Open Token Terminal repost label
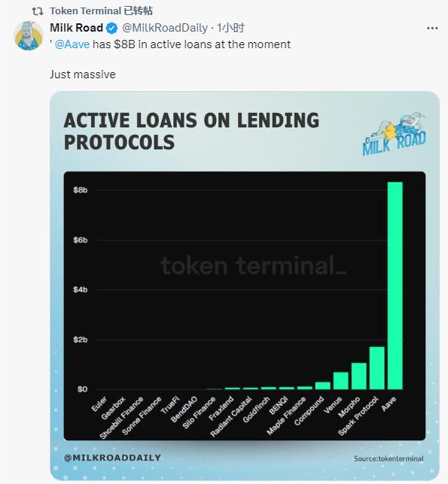 click(102, 11)
